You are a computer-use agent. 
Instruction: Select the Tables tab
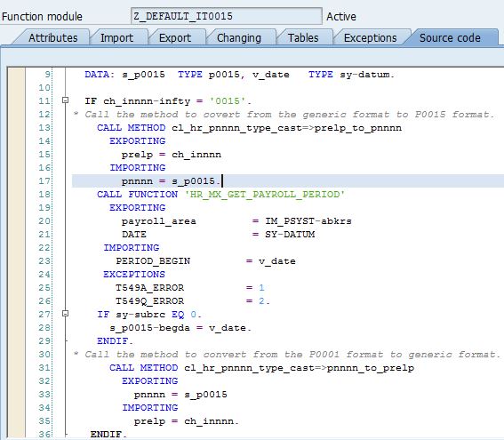[303, 38]
